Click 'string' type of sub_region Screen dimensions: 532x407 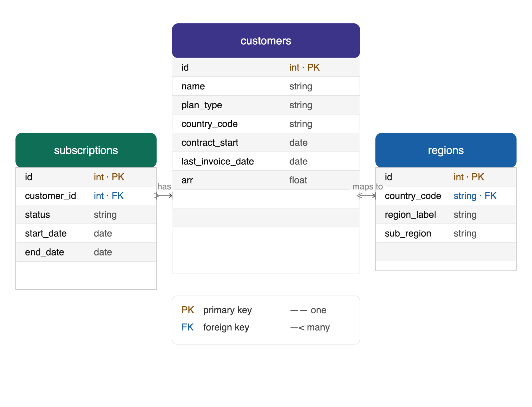point(465,233)
